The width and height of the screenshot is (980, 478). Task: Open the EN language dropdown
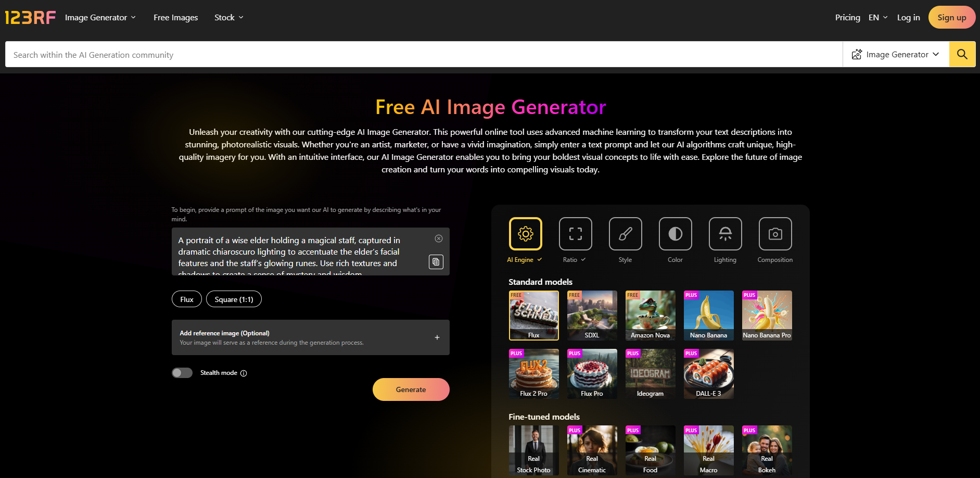(x=878, y=18)
